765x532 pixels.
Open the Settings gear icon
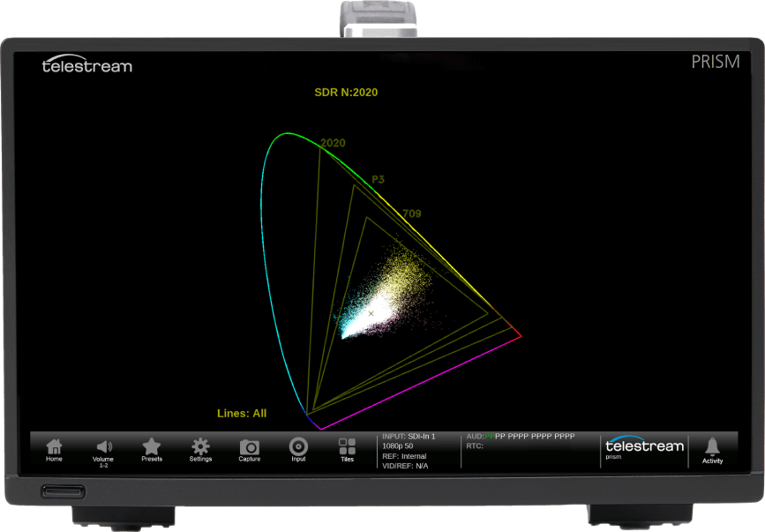click(x=200, y=450)
